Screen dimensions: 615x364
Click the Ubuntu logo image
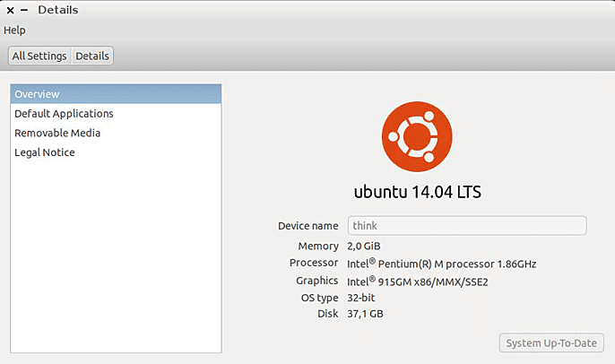point(417,136)
